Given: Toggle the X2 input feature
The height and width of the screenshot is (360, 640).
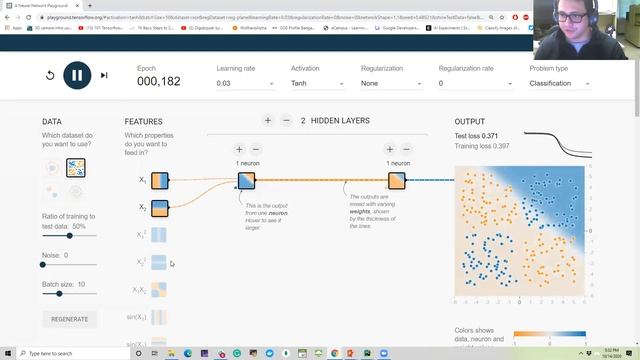Looking at the screenshot, I should pyautogui.click(x=160, y=208).
